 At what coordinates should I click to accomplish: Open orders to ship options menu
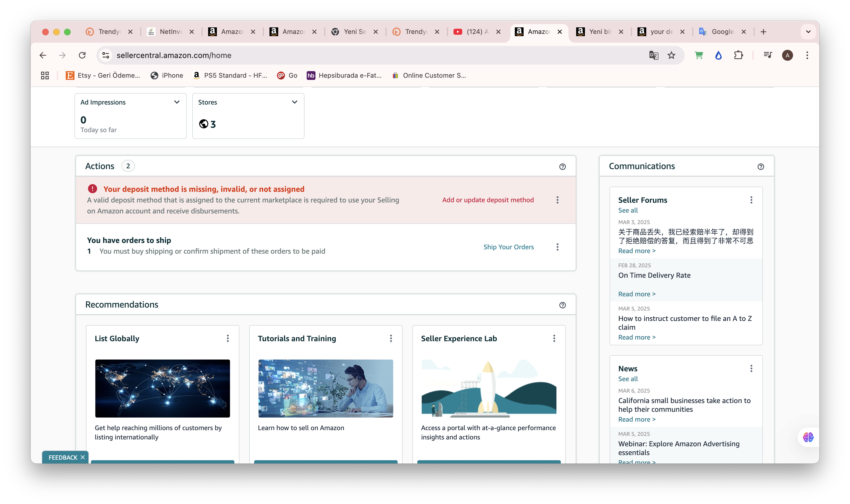557,247
